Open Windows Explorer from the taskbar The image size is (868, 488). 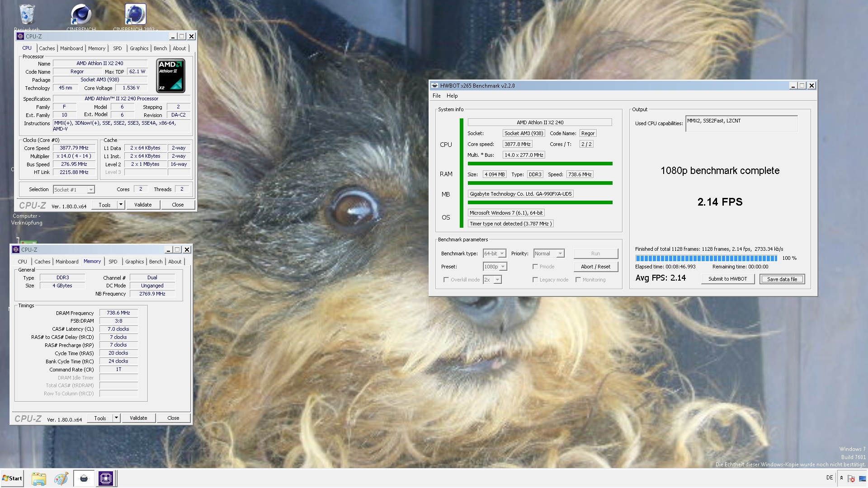tap(39, 479)
